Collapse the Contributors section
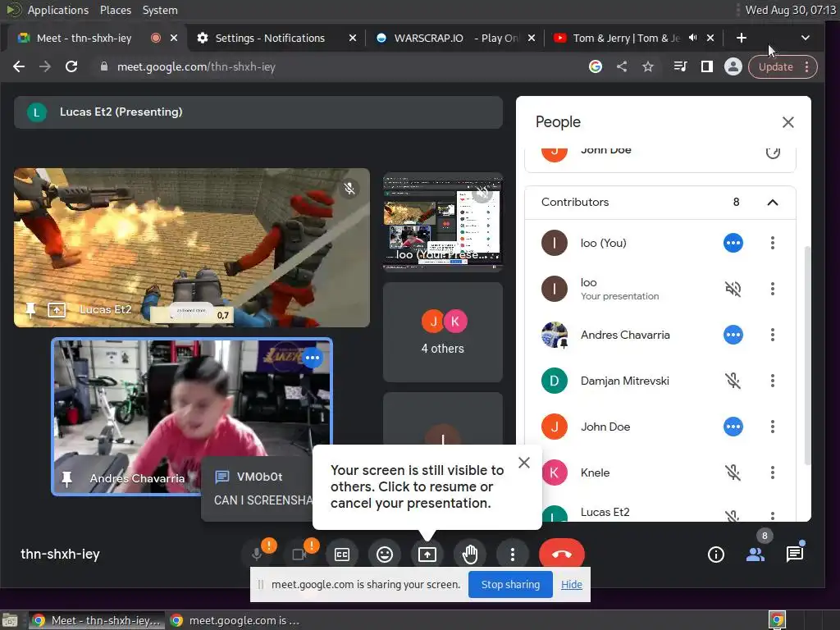 click(772, 203)
